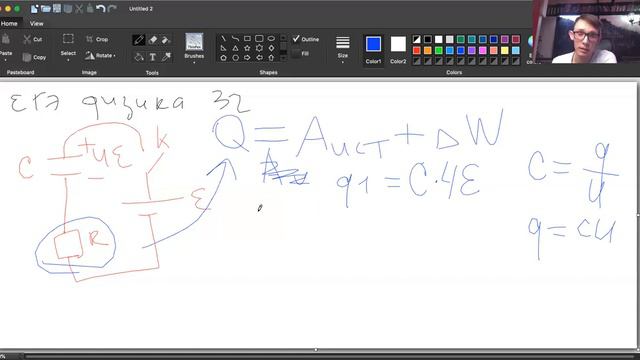Screen dimensions: 640x360
Task: Select the Diamond shape
Action: click(x=271, y=48)
